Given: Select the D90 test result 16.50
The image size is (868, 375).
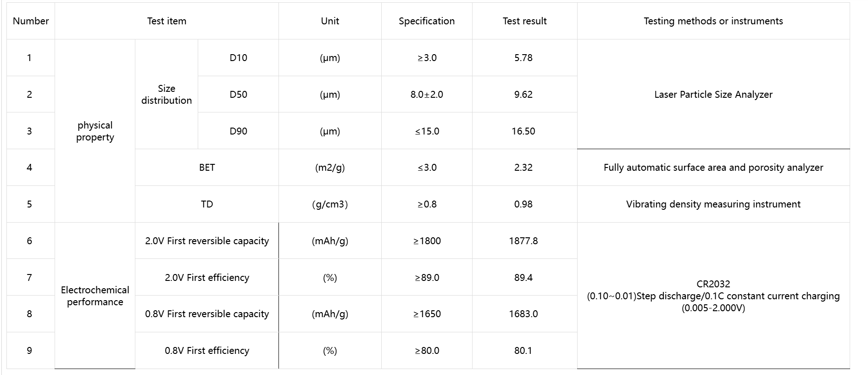Looking at the screenshot, I should [523, 131].
